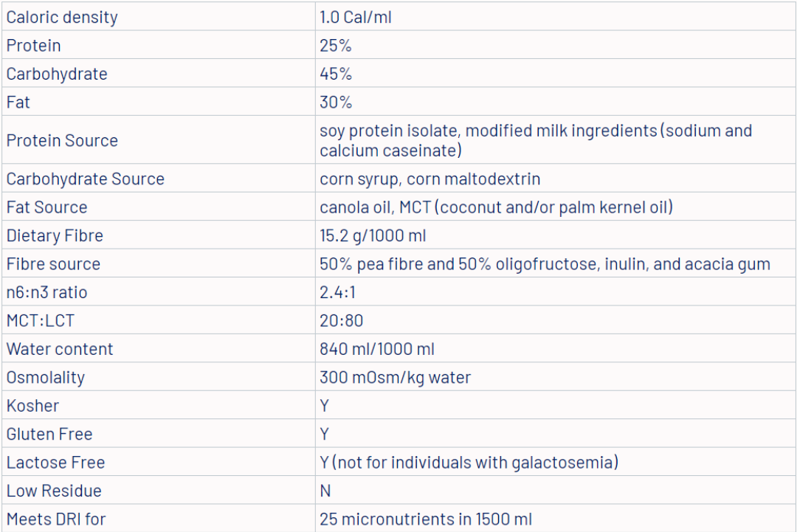Select the 300 mOsm/kg water osmolality value

click(395, 378)
